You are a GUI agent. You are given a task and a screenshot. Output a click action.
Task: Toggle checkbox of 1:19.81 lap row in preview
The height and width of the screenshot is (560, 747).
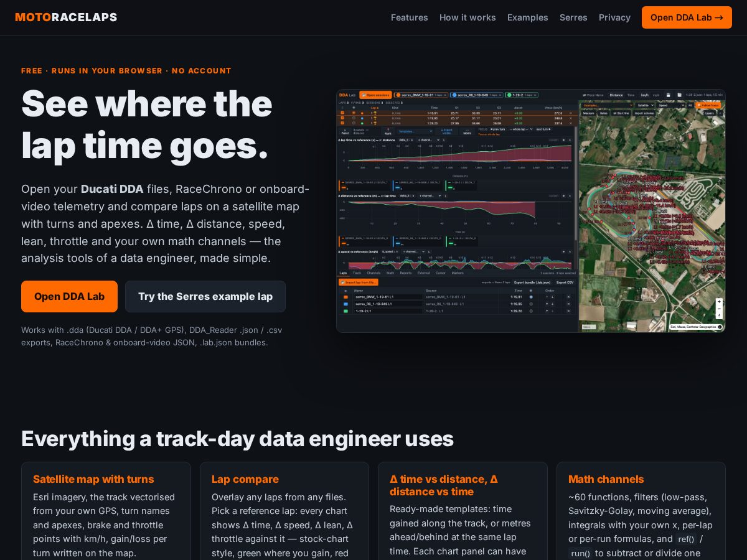click(x=342, y=113)
